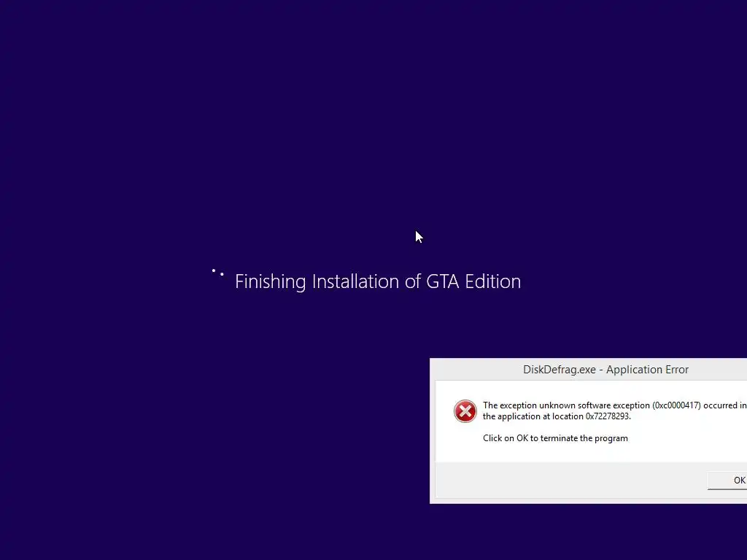
Task: Click OK to terminate DiskDefrag.exe
Action: (x=727, y=480)
